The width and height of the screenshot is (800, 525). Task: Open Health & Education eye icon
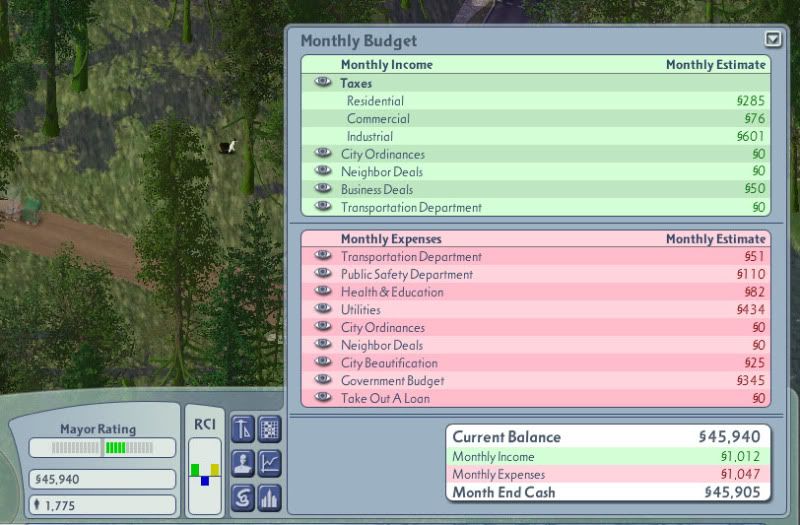tap(322, 291)
